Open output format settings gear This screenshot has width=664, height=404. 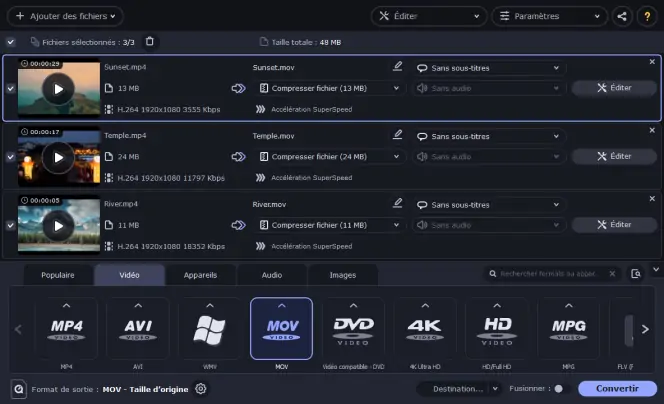(201, 388)
